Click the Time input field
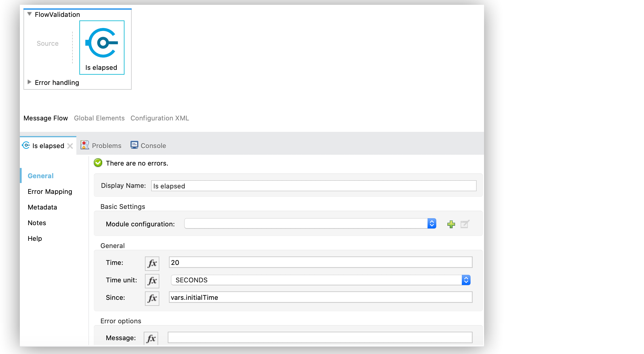Viewport: 644px width, 354px height. (320, 262)
